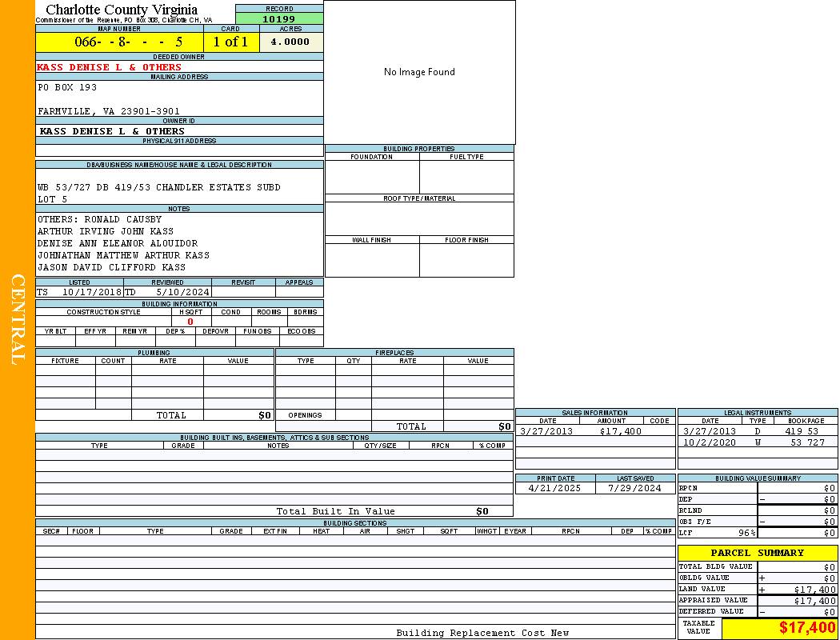840x640 pixels.
Task: Click the red deeded owner name
Action: [x=110, y=67]
